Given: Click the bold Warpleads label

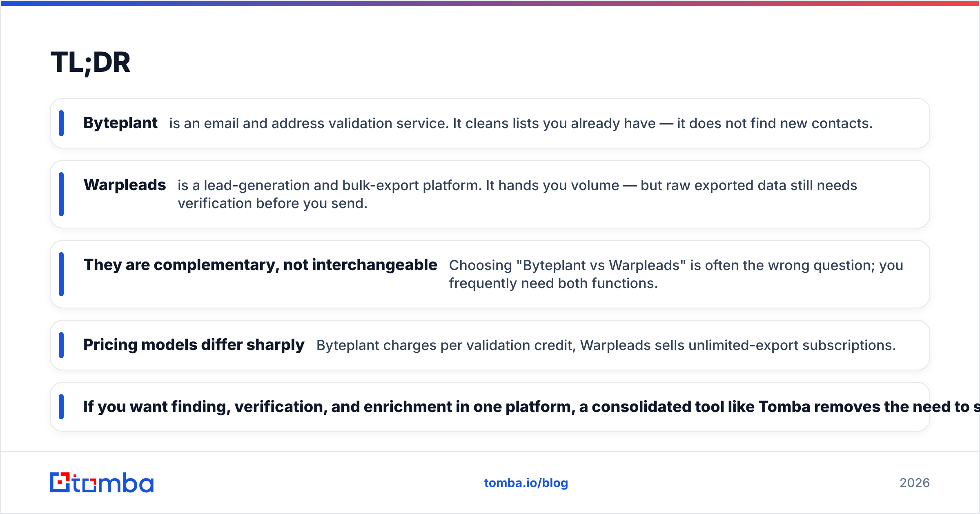Looking at the screenshot, I should coord(125,185).
